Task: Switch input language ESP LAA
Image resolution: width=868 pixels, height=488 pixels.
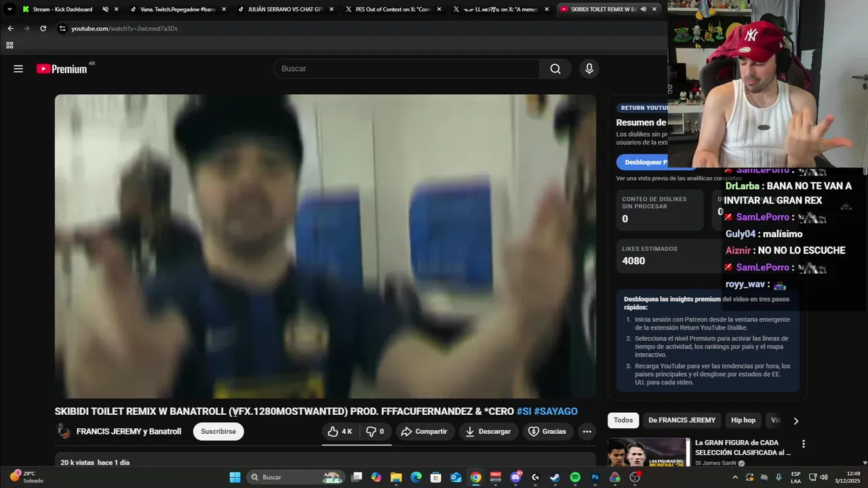Action: [x=796, y=477]
